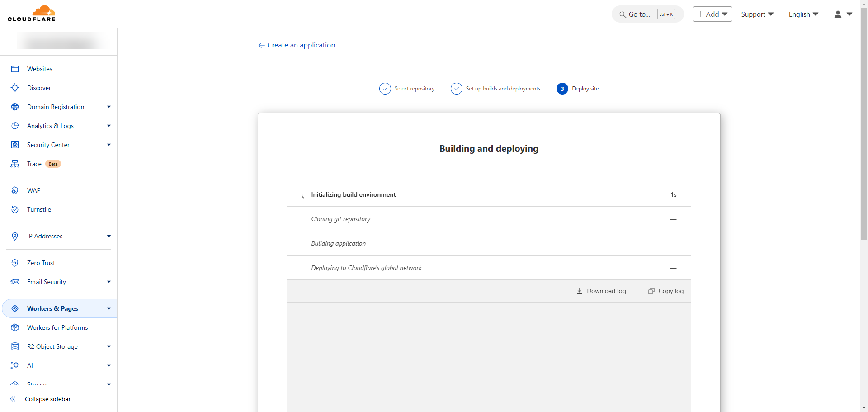This screenshot has width=868, height=412.
Task: Click the Workers for Platforms cube icon
Action: pos(15,327)
